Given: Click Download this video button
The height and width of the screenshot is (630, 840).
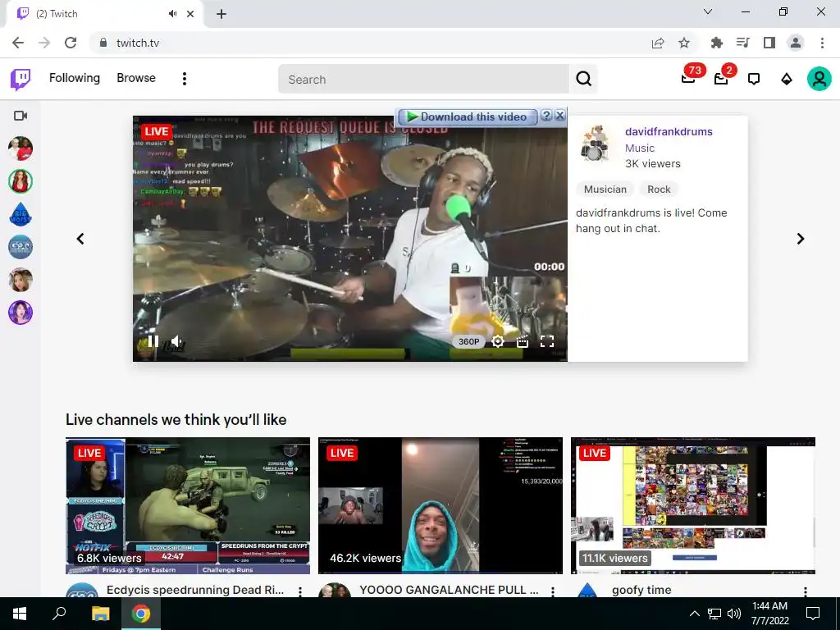Looking at the screenshot, I should (x=467, y=116).
